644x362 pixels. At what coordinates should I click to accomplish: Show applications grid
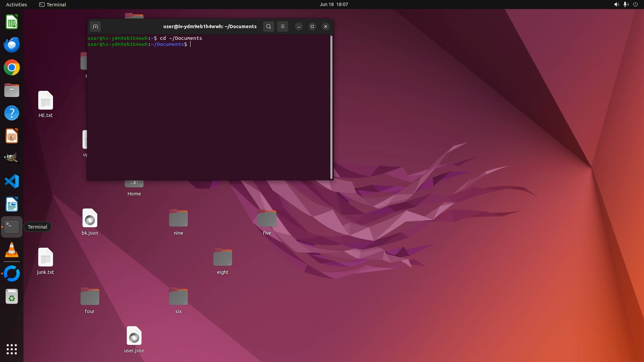point(12,349)
